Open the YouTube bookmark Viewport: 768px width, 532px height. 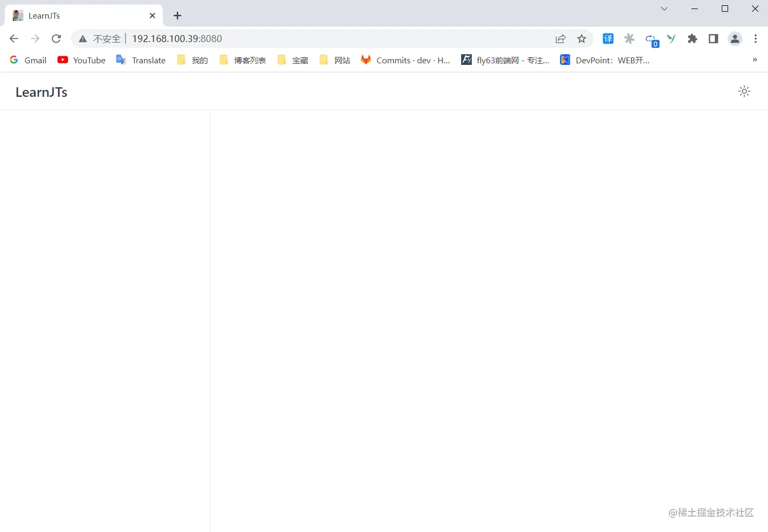coord(82,60)
